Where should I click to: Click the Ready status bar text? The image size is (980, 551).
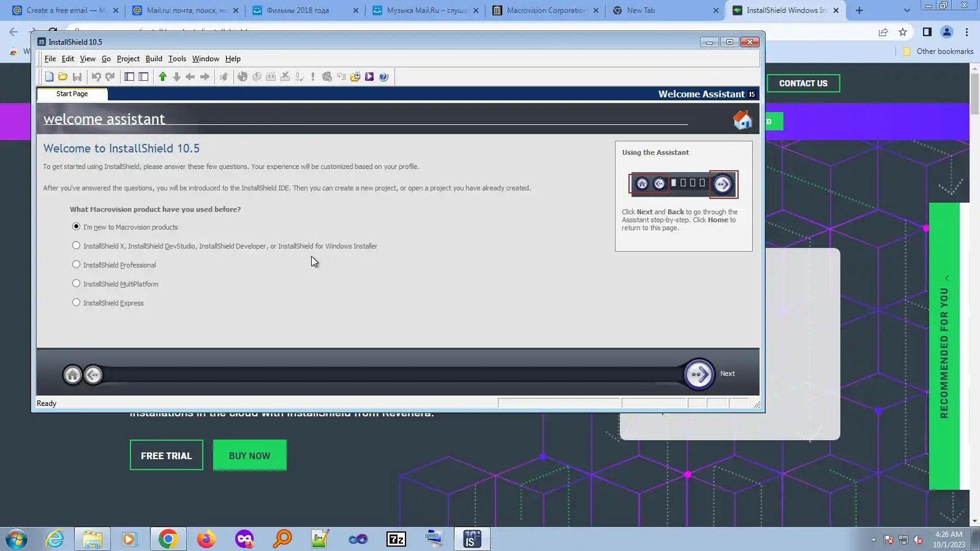tap(47, 403)
